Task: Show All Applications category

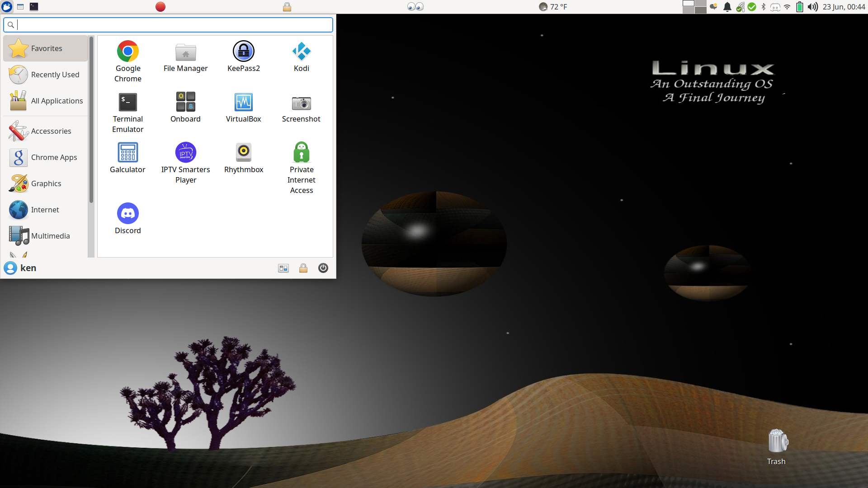Action: coord(45,101)
